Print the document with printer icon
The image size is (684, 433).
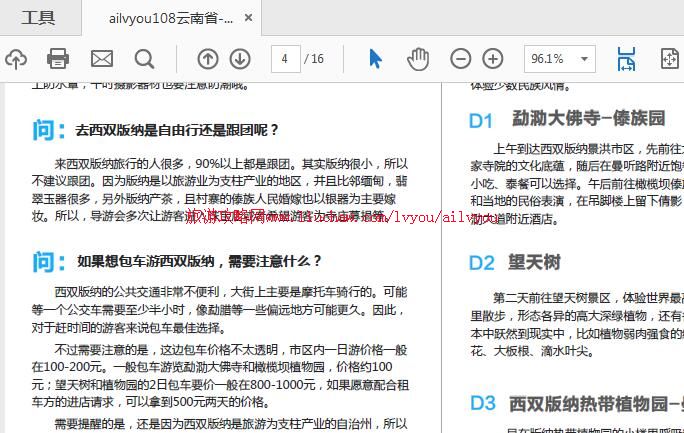point(59,59)
